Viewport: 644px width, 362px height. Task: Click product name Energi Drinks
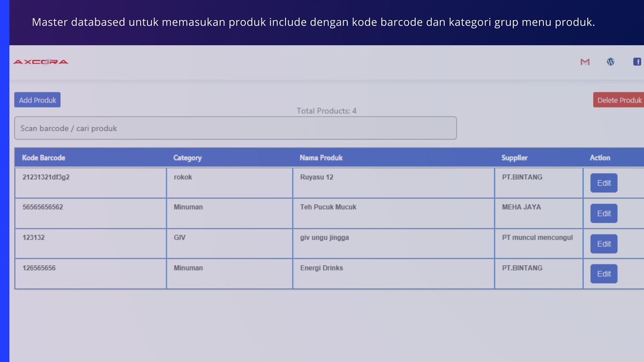tap(322, 268)
